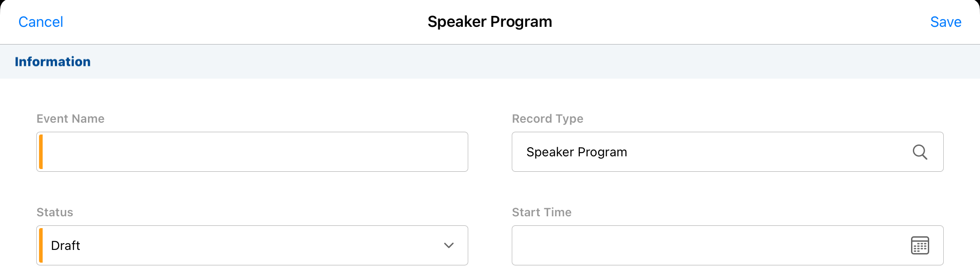This screenshot has width=980, height=279.
Task: Click the Status field label
Action: pyautogui.click(x=54, y=212)
